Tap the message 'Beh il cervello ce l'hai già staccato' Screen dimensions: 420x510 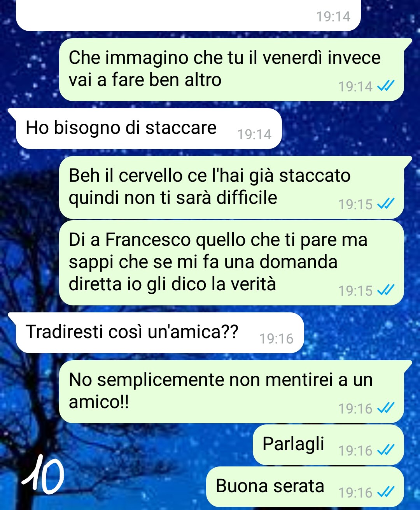(x=231, y=188)
